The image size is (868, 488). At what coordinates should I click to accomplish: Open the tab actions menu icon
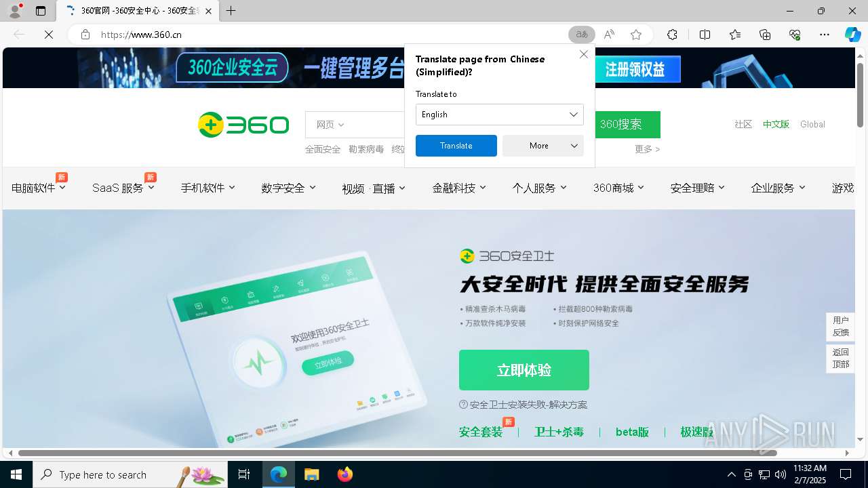pos(41,11)
